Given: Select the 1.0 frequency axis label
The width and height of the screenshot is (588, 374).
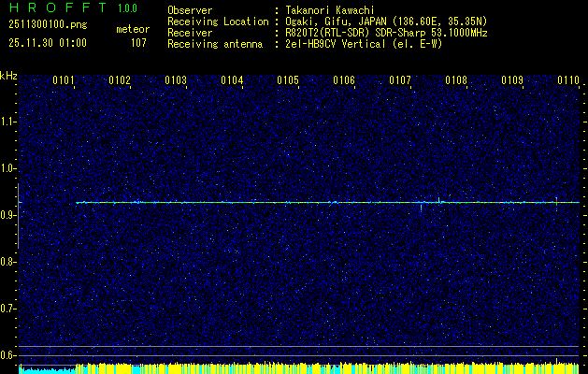Looking at the screenshot, I should (8, 168).
